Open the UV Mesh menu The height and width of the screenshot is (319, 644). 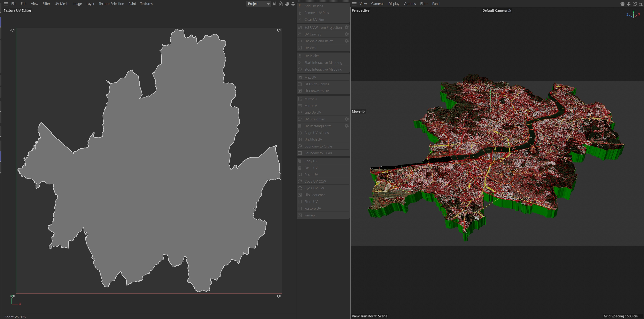[x=61, y=4]
